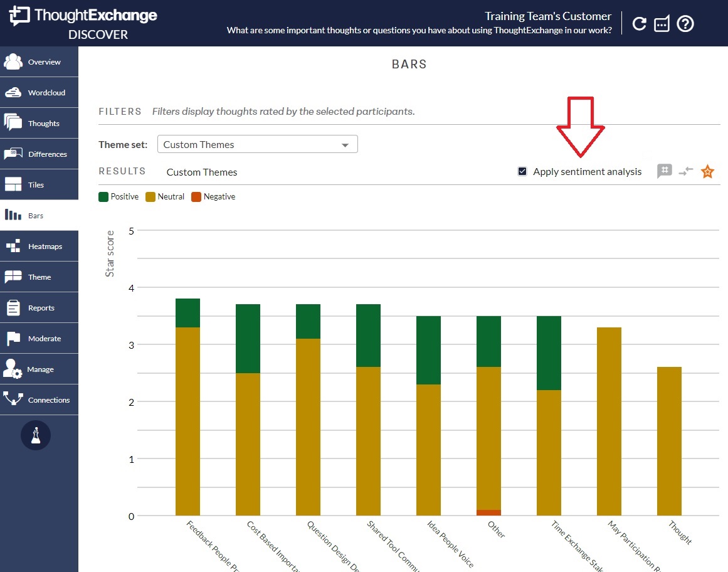Click the Feedback People bar's green segment
Image resolution: width=728 pixels, height=572 pixels.
click(187, 313)
